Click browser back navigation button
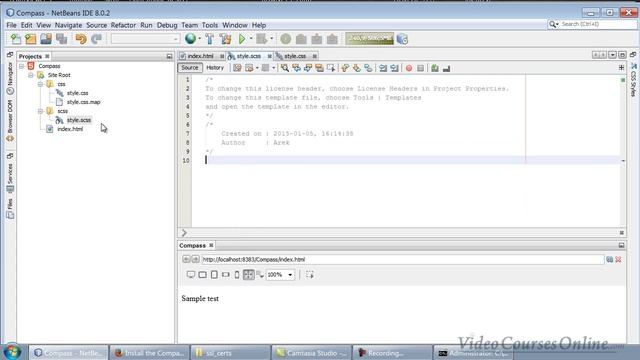The image size is (640, 360). [186, 259]
